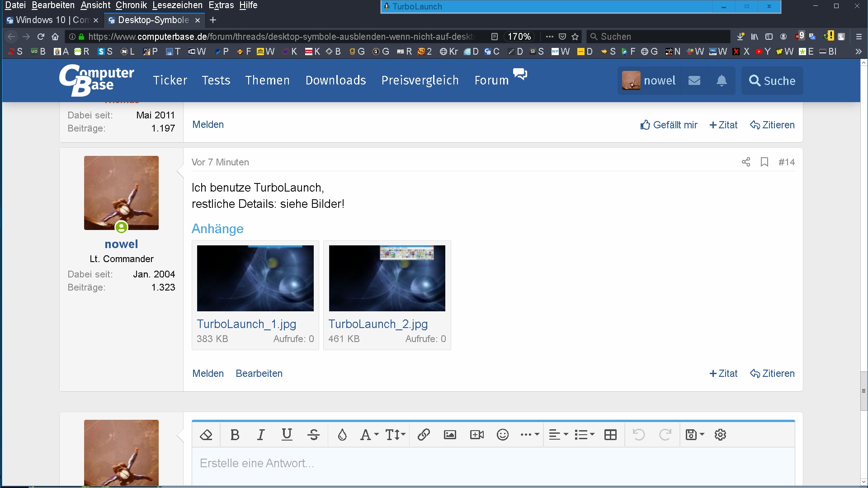This screenshot has height=488, width=868.
Task: Open reader view icon in address bar
Action: [495, 37]
